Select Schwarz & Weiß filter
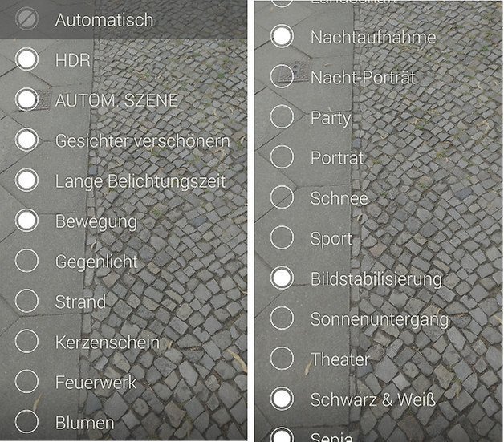504x442 pixels. pyautogui.click(x=379, y=399)
